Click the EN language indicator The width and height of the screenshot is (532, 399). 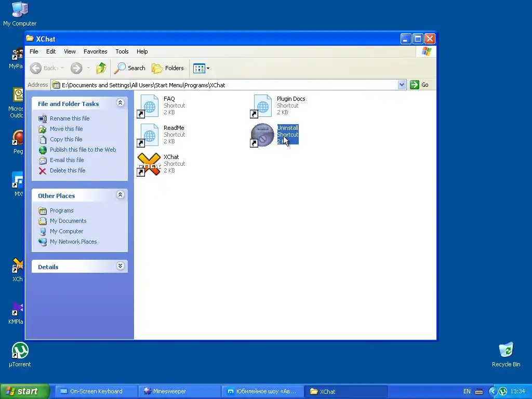[x=467, y=392]
